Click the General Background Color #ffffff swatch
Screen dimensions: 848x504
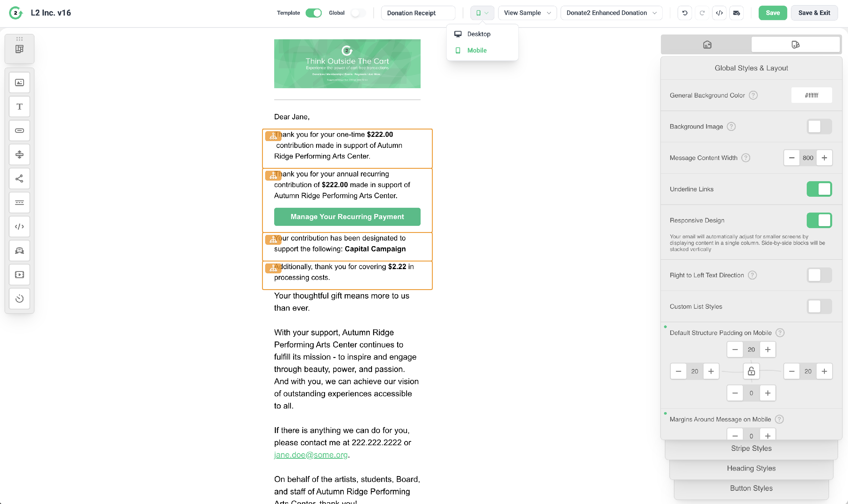[811, 95]
